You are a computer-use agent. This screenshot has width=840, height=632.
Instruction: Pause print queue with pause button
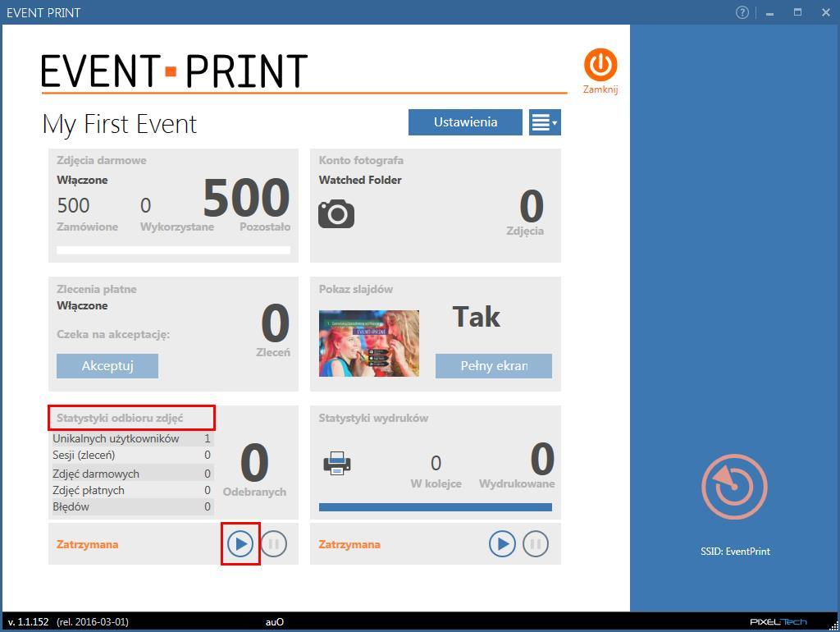click(x=536, y=544)
